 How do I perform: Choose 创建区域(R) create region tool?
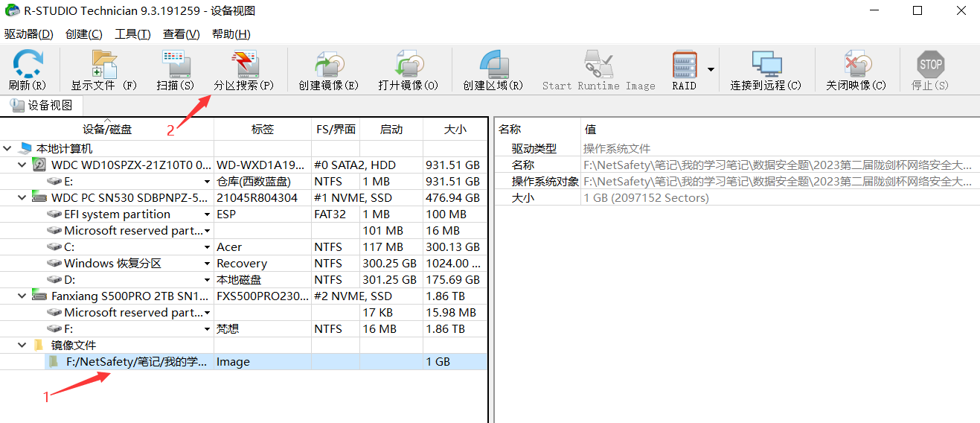(493, 70)
